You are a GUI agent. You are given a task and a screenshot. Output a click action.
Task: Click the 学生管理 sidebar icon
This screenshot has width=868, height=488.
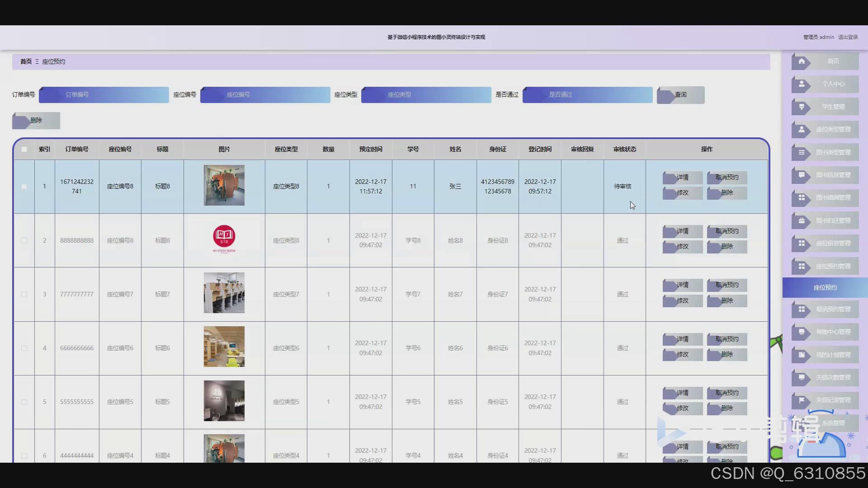tap(802, 107)
